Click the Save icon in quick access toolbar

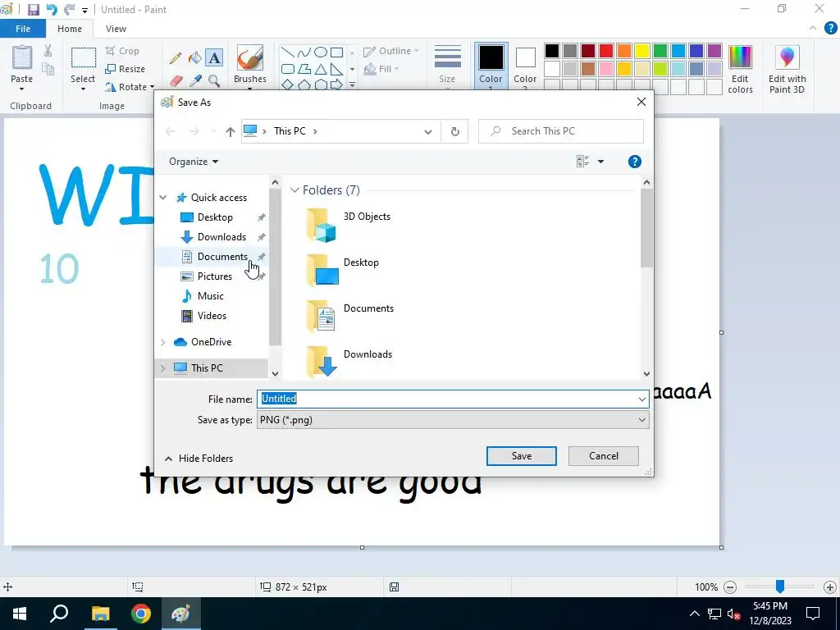coord(33,10)
